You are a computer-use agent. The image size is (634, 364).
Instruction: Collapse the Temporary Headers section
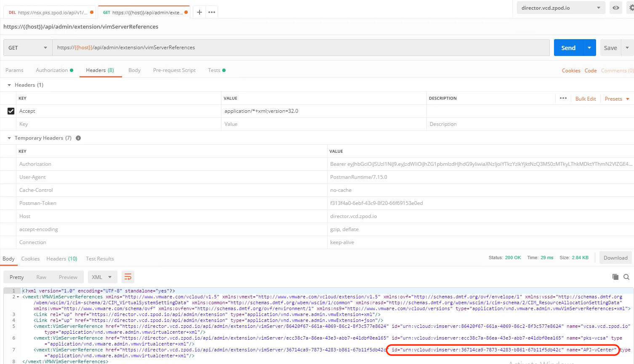click(9, 138)
